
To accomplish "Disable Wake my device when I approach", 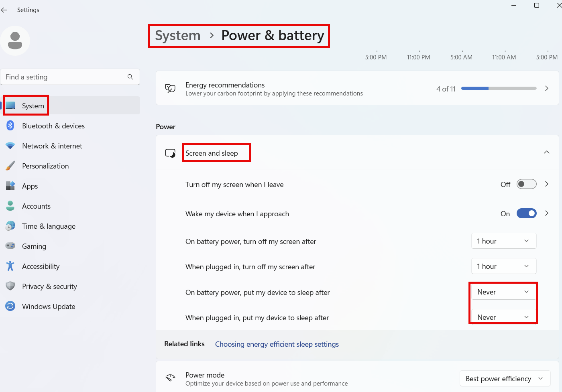I will coord(526,213).
